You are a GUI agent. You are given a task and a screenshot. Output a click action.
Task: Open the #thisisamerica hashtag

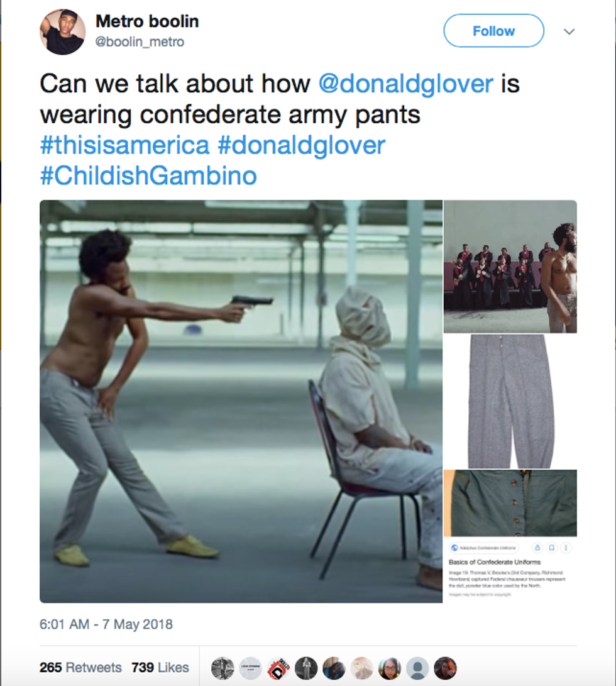coord(124,145)
